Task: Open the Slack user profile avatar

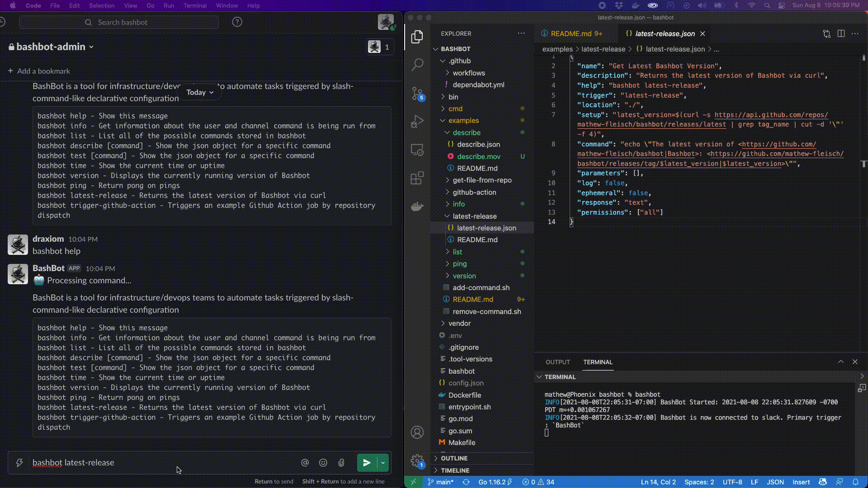Action: [386, 22]
